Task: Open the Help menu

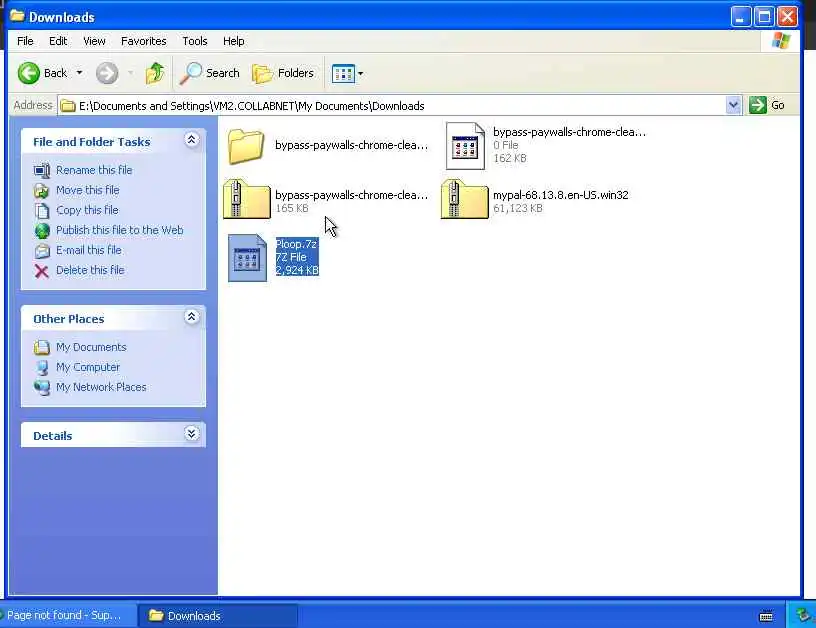Action: click(x=234, y=41)
